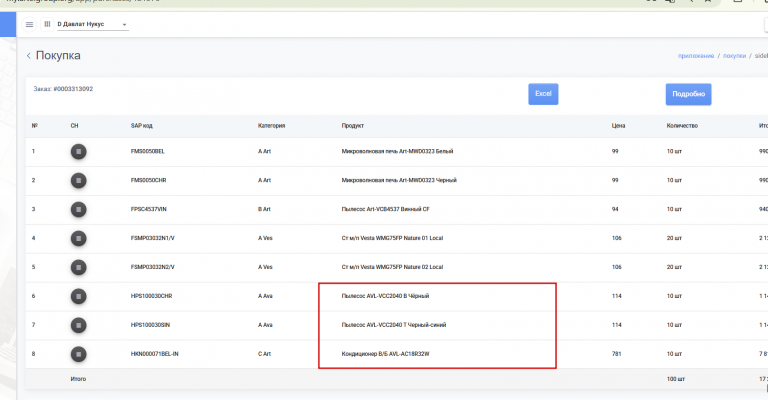Screen dimensions: 768x400
Task: Click the Цена column header
Action: click(618, 126)
